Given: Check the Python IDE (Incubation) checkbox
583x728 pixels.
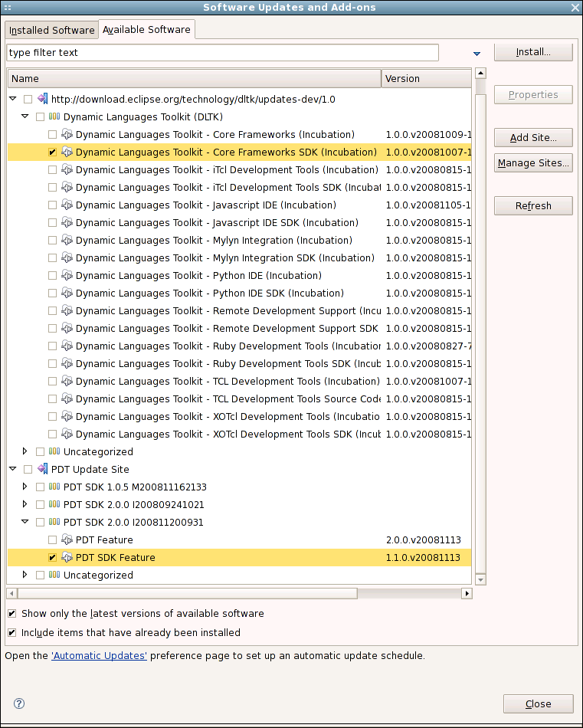Looking at the screenshot, I should coord(52,276).
